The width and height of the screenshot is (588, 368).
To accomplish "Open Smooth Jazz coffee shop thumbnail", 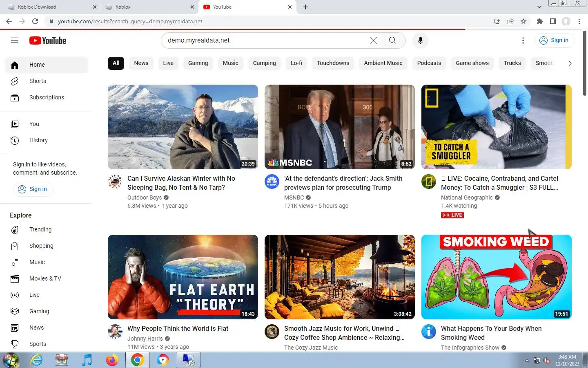I will (340, 277).
